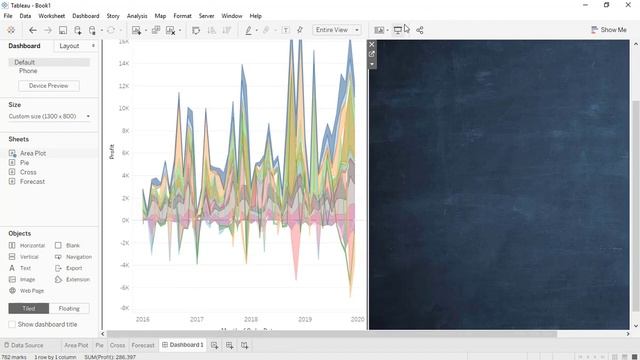The width and height of the screenshot is (640, 360).
Task: Open the Highlight dropdown arrow
Action: click(x=256, y=30)
